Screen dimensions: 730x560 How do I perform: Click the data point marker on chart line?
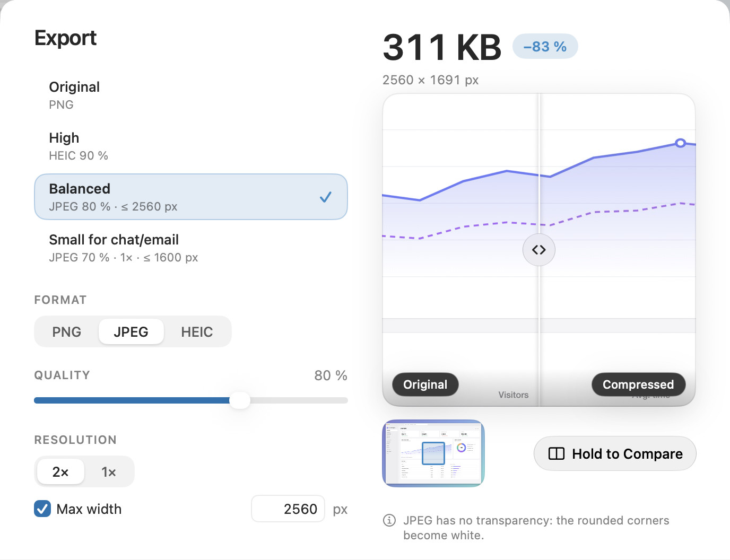click(x=681, y=143)
